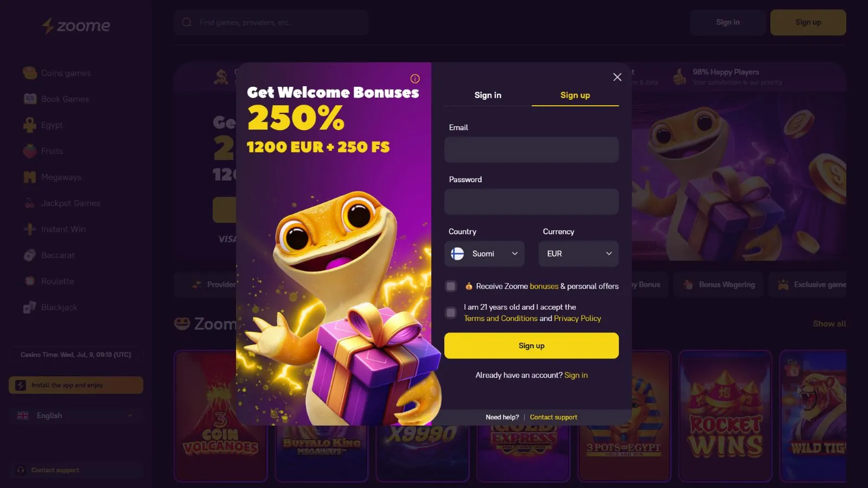The height and width of the screenshot is (488, 868).
Task: Click the Finland flag icon
Action: pos(457,253)
